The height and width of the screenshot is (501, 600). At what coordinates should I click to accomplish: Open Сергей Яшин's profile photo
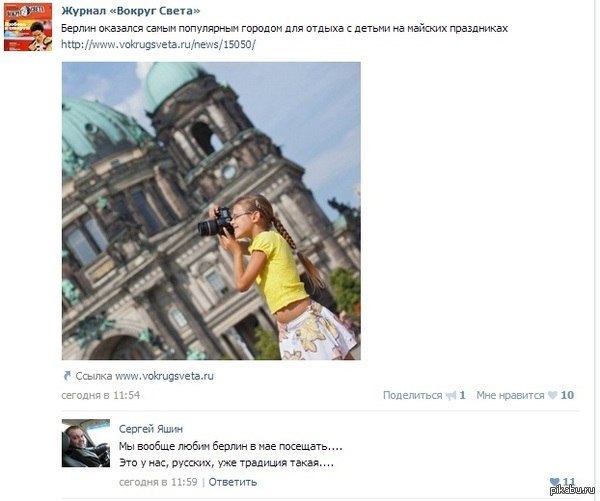click(86, 443)
